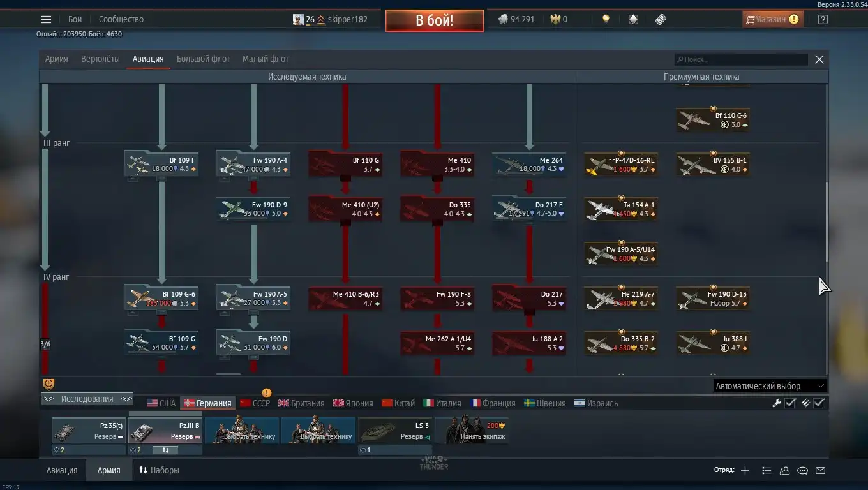Select the Франция nation tab
868x490 pixels.
[493, 403]
